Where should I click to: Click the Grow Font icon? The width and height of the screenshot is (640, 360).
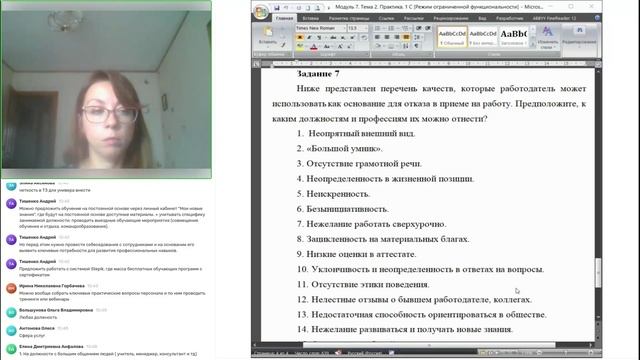coord(340,46)
